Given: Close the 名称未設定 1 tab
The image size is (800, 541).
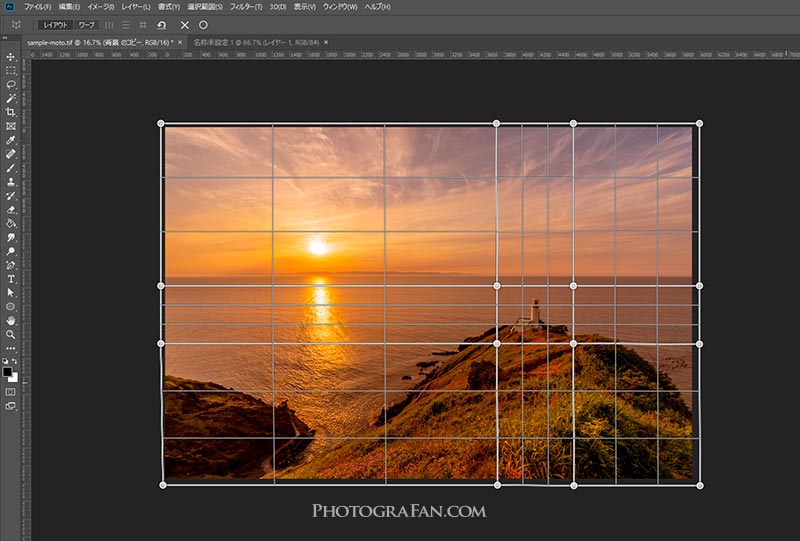Looking at the screenshot, I should coord(326,42).
